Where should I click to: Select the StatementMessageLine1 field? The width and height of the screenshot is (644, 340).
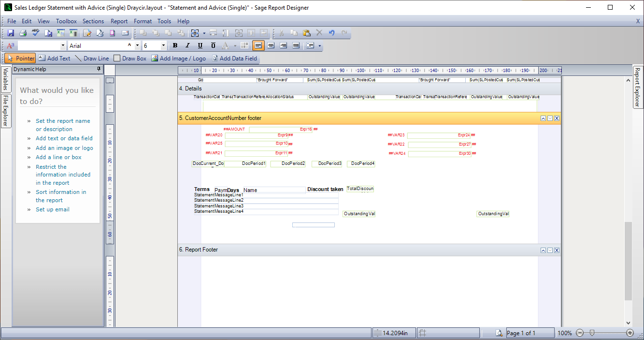[x=266, y=194]
